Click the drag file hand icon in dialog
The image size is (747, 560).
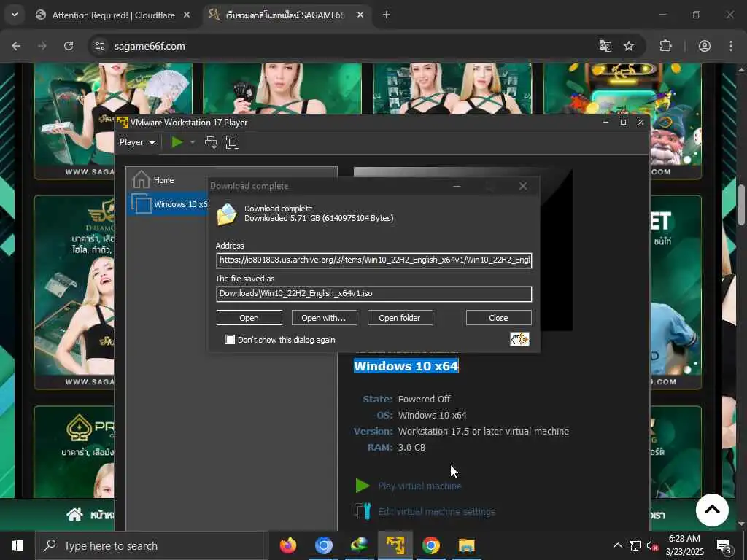point(519,339)
